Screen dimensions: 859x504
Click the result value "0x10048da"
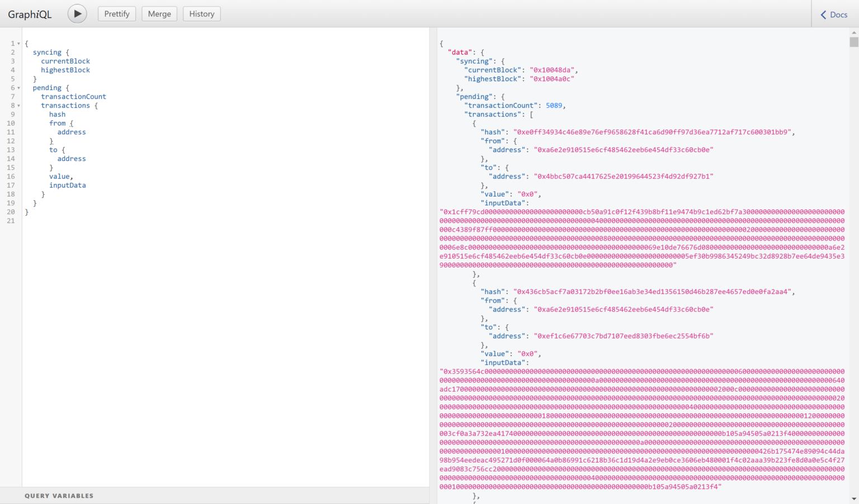click(551, 70)
